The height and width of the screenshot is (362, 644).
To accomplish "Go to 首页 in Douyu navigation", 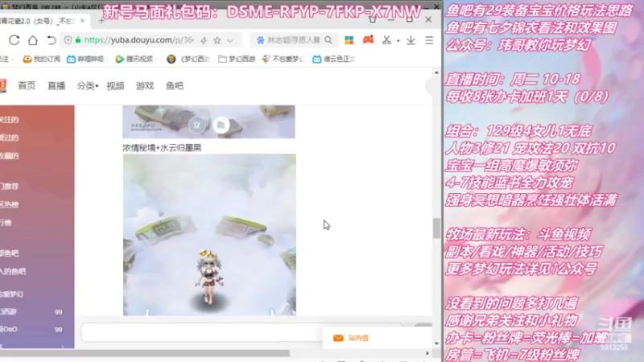I will [x=27, y=86].
